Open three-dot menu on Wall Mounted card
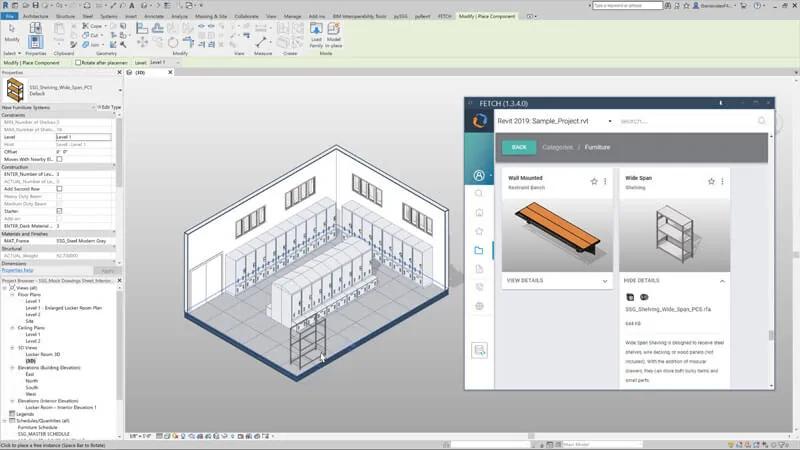The image size is (800, 450). 605,181
